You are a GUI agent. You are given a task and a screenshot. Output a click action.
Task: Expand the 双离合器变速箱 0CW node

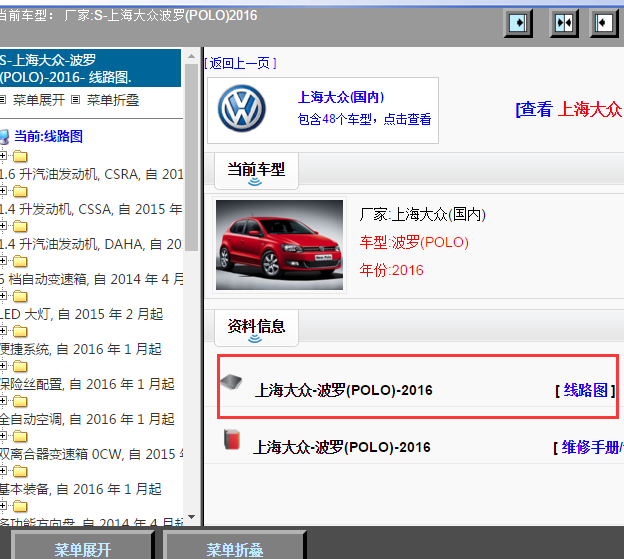(3, 436)
